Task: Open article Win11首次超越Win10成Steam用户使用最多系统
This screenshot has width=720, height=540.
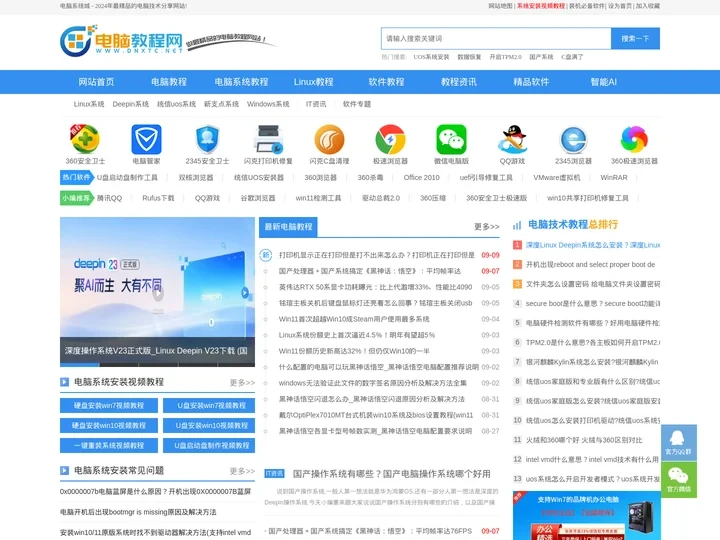Action: 354,319
